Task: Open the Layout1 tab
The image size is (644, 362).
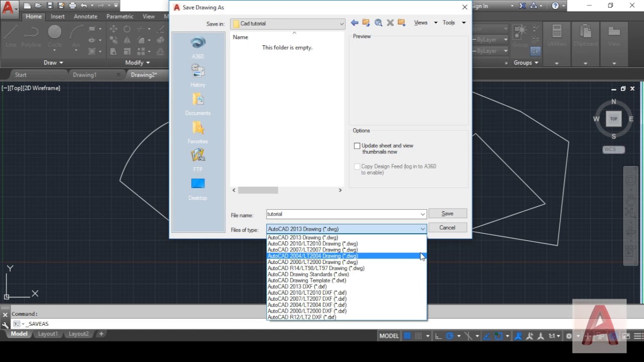Action: (x=48, y=334)
